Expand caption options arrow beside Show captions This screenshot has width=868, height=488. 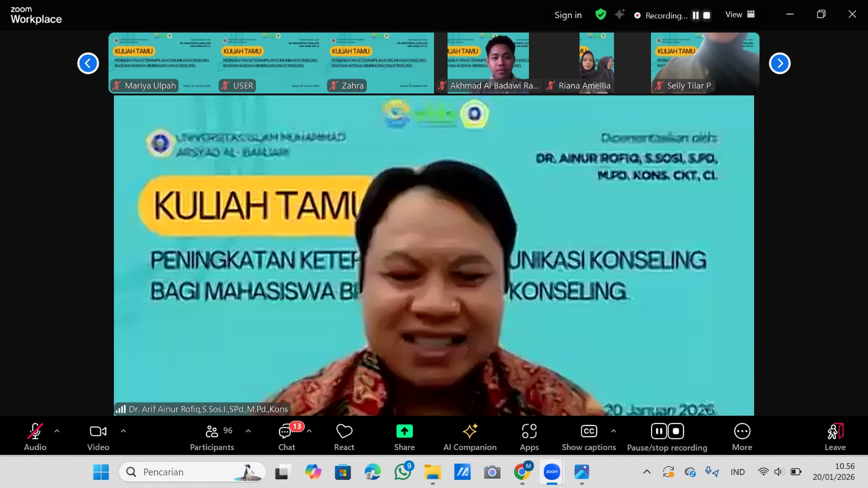pyautogui.click(x=613, y=431)
